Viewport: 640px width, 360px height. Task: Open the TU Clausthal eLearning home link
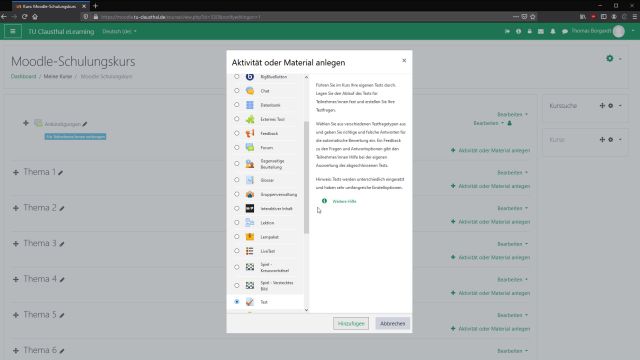point(61,31)
